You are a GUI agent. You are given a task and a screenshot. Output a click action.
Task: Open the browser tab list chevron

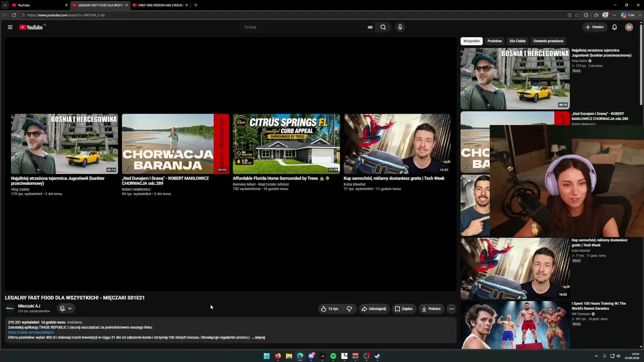[5, 5]
